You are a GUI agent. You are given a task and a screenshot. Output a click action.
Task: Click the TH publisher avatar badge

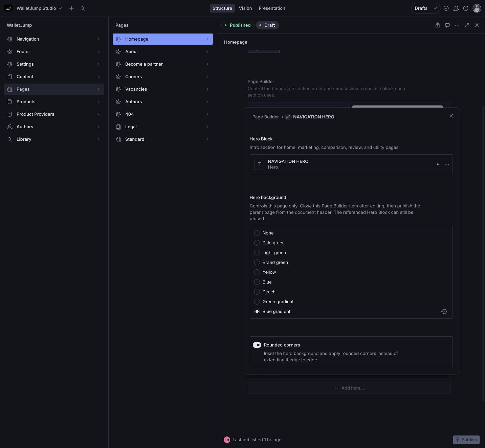click(227, 440)
